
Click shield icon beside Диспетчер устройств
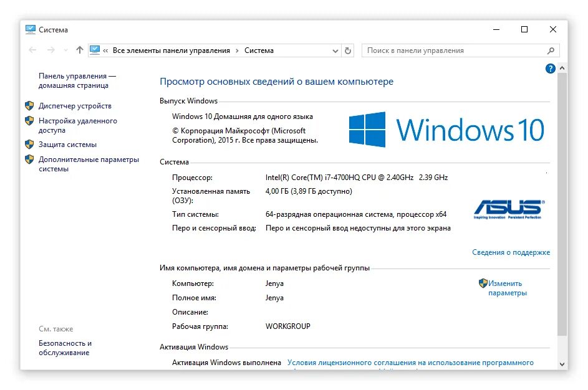[29, 106]
